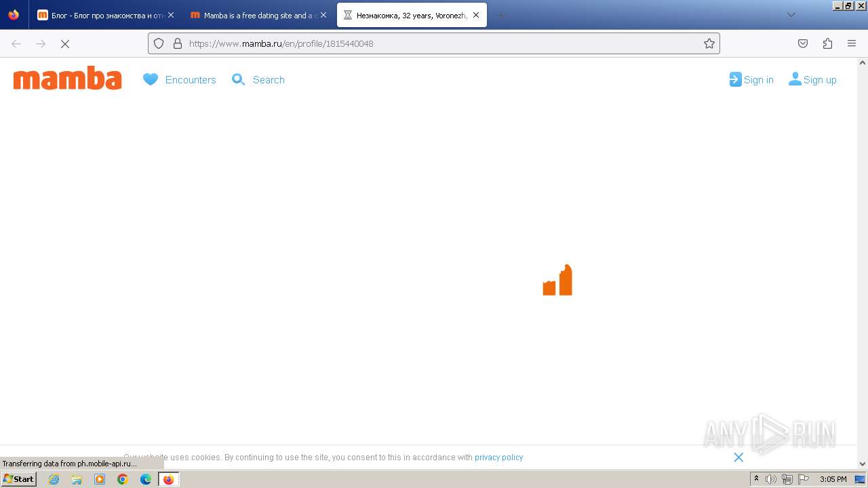This screenshot has height=488, width=868.
Task: Open File Explorer from taskbar
Action: pos(77,479)
